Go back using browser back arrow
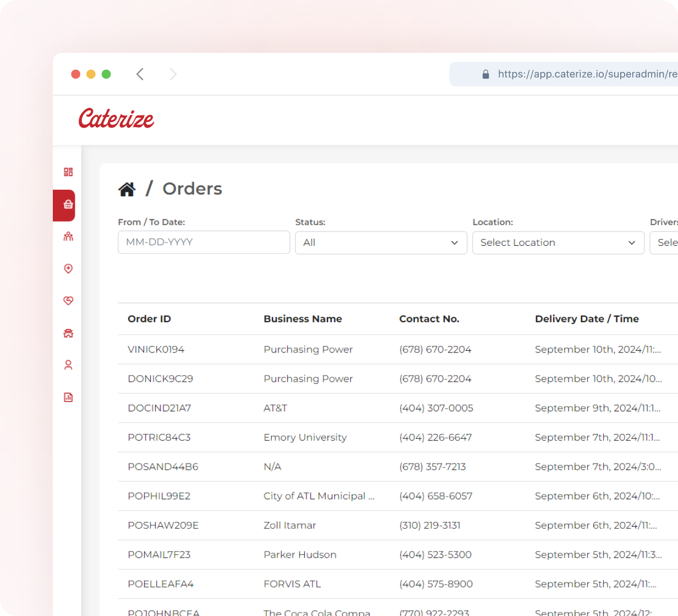Viewport: 678px width, 616px height. tap(140, 74)
